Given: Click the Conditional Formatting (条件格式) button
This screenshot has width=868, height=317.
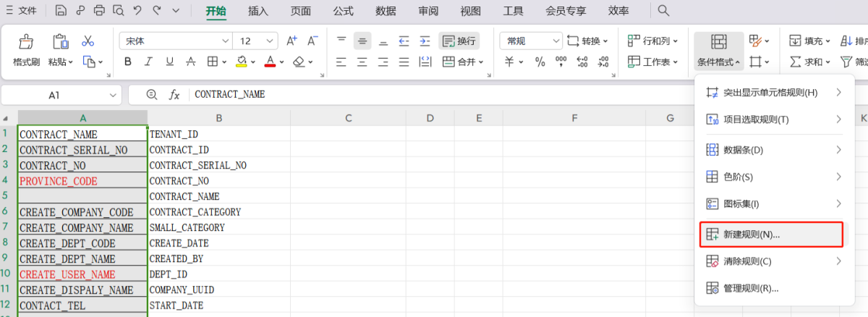Looking at the screenshot, I should (718, 51).
